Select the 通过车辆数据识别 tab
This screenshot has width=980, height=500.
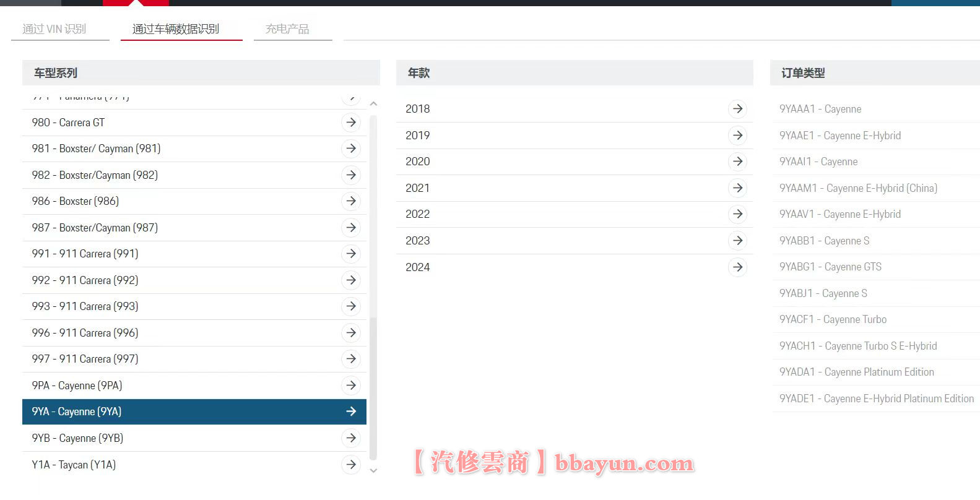click(x=176, y=29)
